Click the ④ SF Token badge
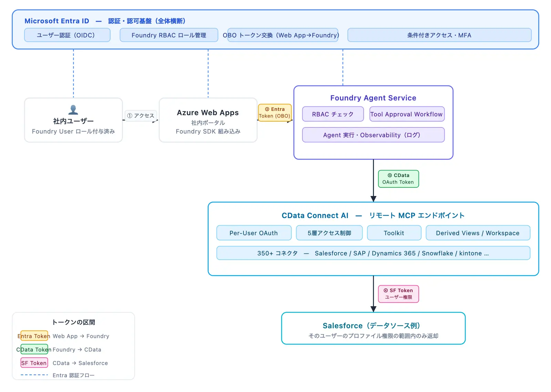Image resolution: width=551 pixels, height=392 pixels. [398, 294]
